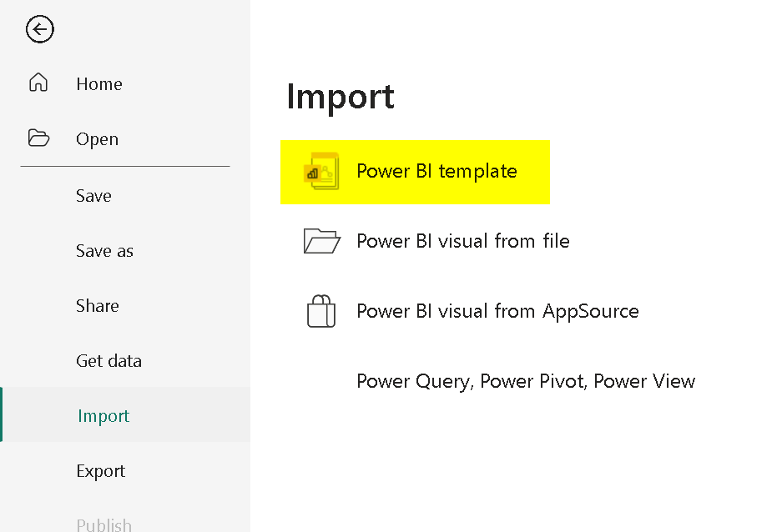This screenshot has height=532, width=777.
Task: Open the Save as option
Action: coord(104,251)
